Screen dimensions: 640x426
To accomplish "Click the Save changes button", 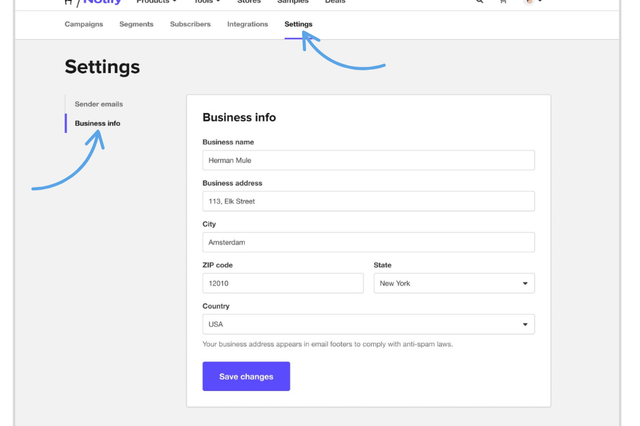I will coord(246,376).
